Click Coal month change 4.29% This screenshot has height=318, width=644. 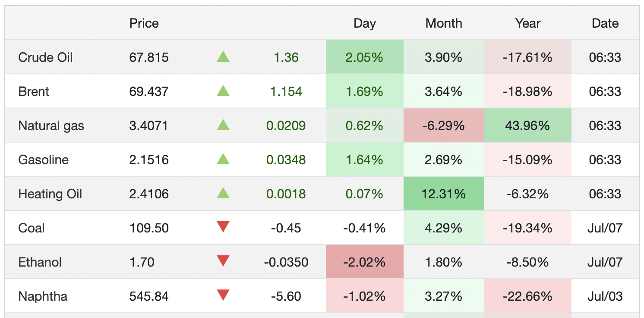pyautogui.click(x=444, y=228)
